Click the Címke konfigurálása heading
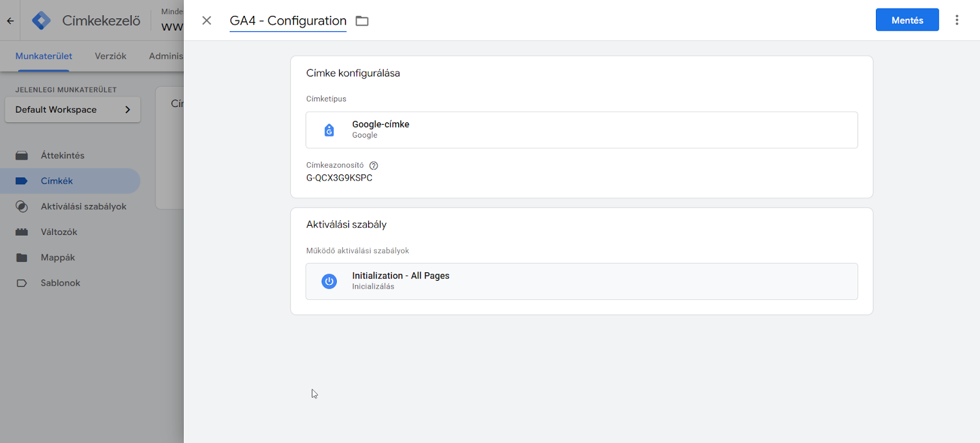Screen dimensions: 980x443 353,73
